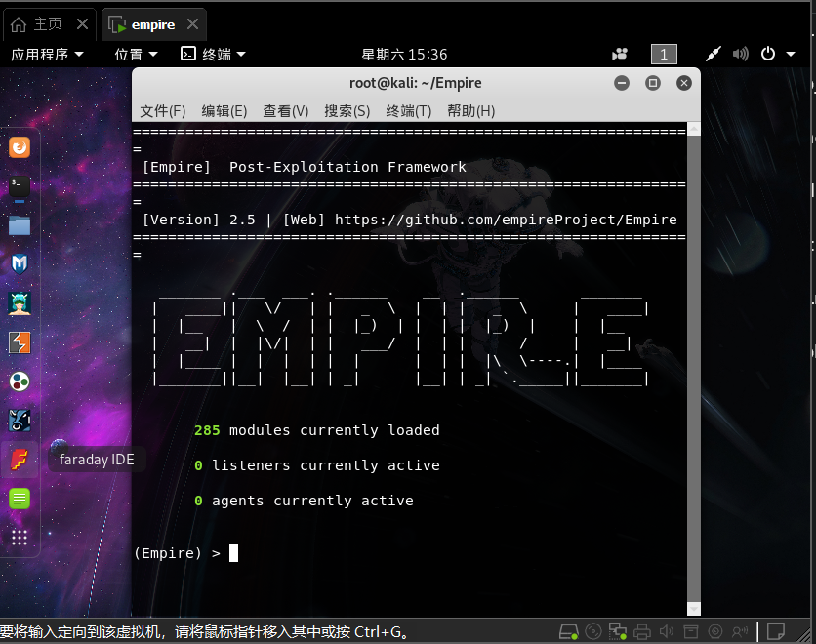Image resolution: width=816 pixels, height=644 pixels.
Task: Close the 主页 tab
Action: point(82,24)
